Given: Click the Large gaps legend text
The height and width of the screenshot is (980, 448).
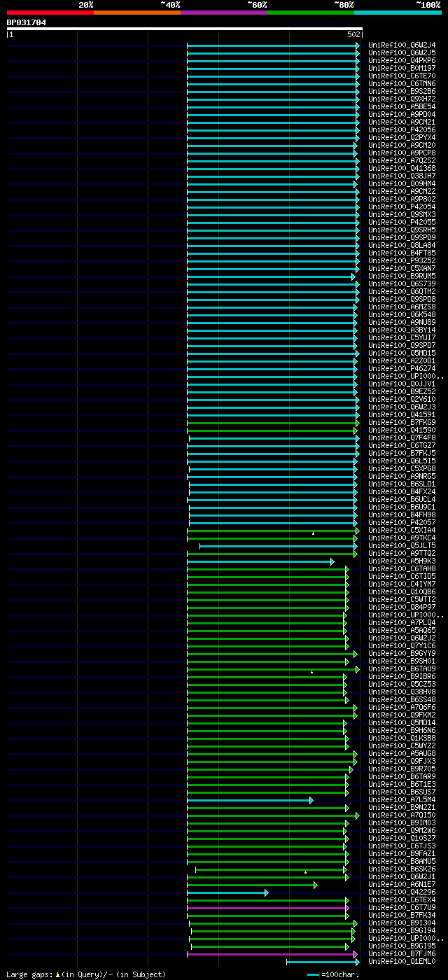Looking at the screenshot, I should (86, 974).
